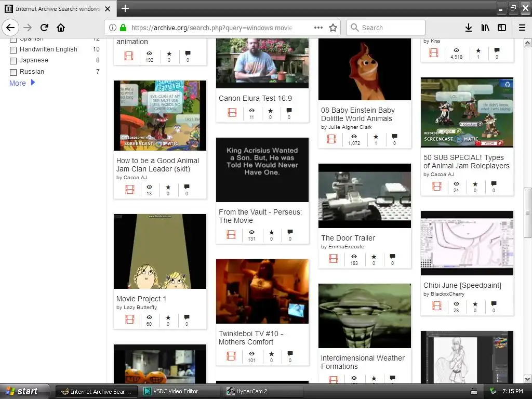Click the address bar URL field
This screenshot has width=532, height=399.
coord(212,28)
